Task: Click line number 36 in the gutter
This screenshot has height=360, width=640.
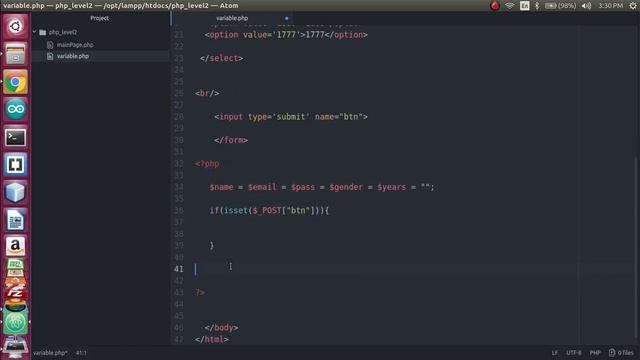Action: pyautogui.click(x=179, y=211)
